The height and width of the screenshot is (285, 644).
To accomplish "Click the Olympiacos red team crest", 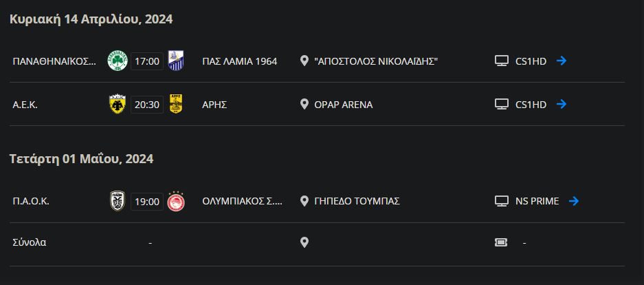I will (x=176, y=201).
